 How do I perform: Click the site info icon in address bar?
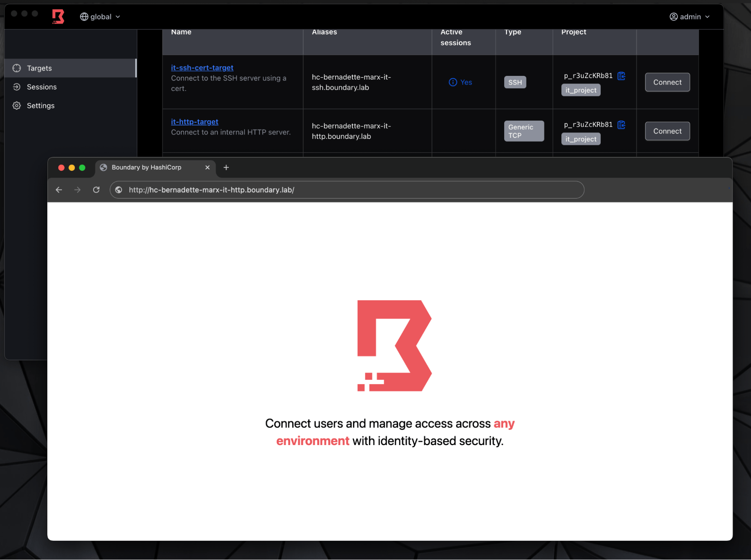click(119, 190)
